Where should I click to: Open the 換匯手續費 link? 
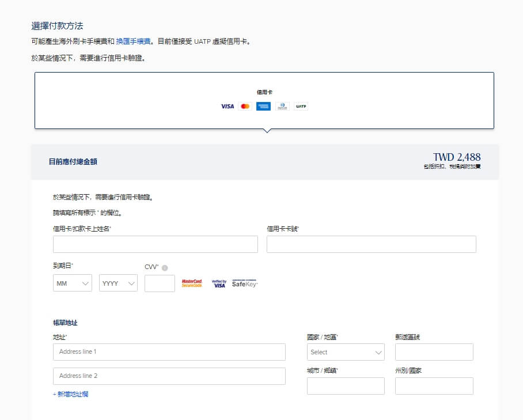(x=133, y=41)
